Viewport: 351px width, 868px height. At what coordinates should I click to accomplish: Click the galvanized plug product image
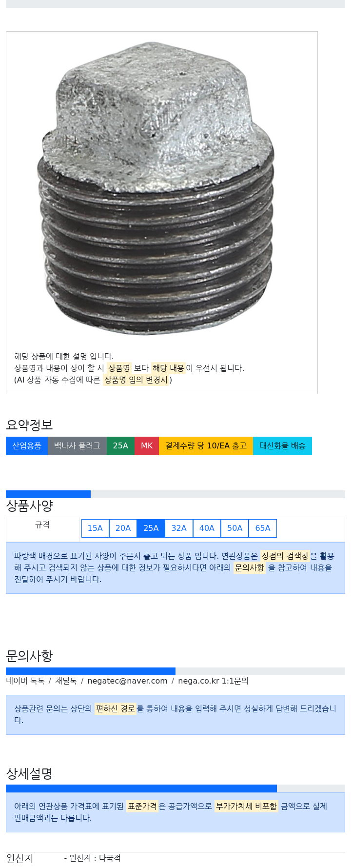tap(156, 188)
